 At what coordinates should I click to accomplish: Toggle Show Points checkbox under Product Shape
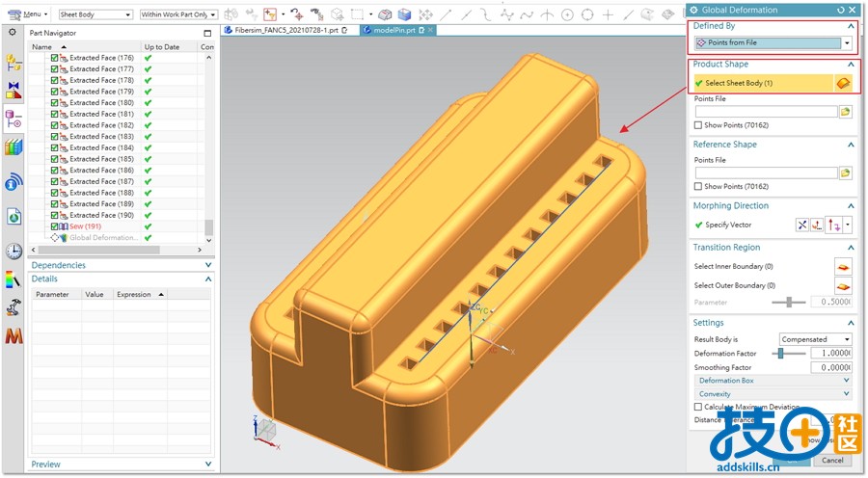[x=698, y=125]
